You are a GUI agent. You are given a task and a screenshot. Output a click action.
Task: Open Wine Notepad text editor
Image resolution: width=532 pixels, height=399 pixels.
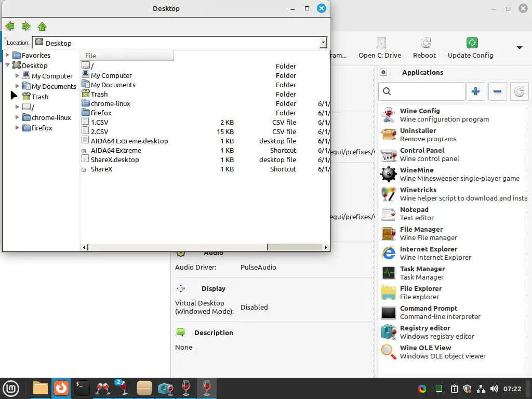(453, 214)
